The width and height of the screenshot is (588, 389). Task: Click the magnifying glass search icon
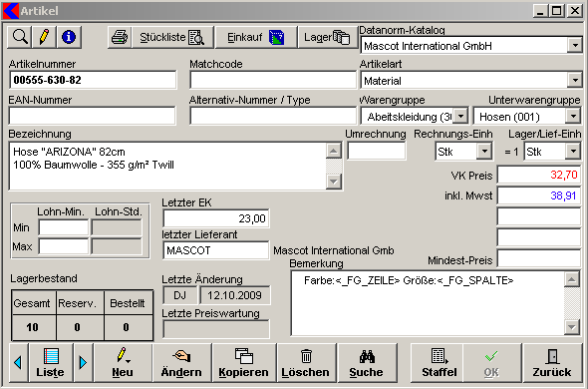tap(20, 37)
